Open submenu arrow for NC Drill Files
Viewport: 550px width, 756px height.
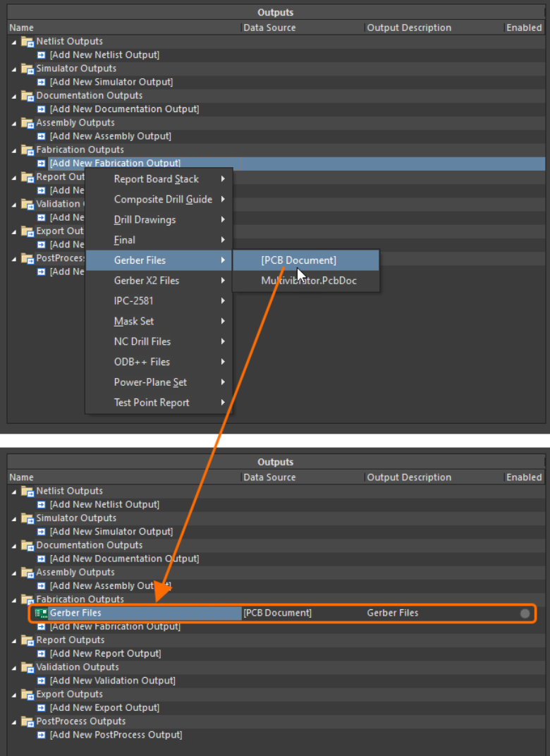(223, 341)
